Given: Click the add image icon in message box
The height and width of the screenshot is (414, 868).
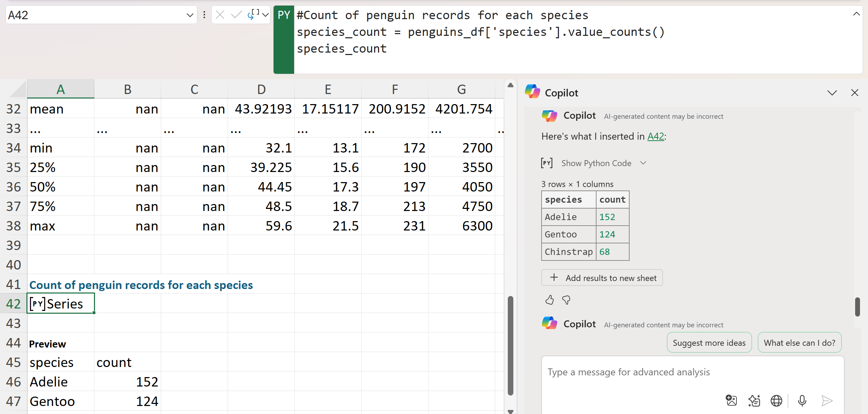Looking at the screenshot, I should tap(731, 401).
